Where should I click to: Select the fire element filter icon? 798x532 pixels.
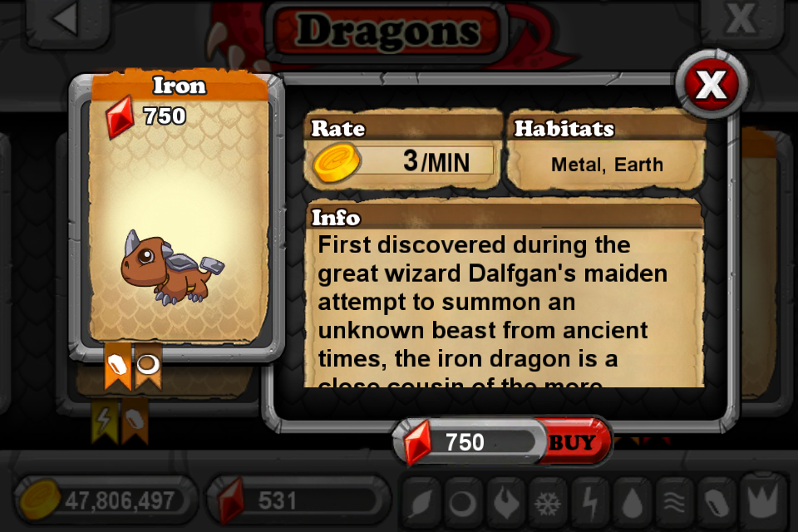click(505, 503)
